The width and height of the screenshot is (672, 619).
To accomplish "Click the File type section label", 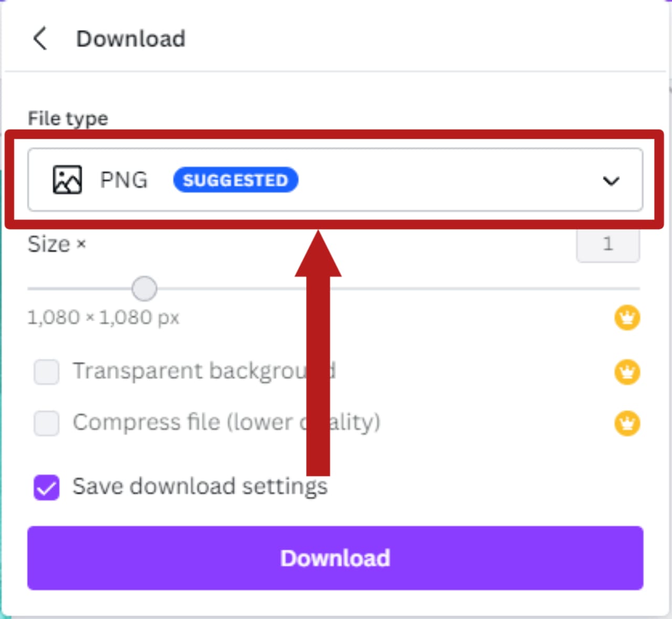I will point(68,119).
